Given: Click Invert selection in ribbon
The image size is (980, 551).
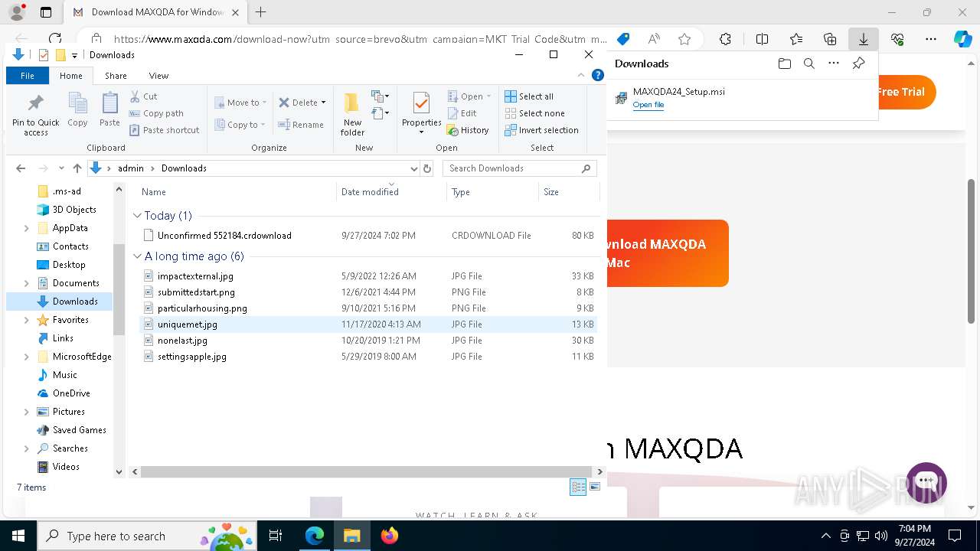Looking at the screenshot, I should click(x=541, y=130).
